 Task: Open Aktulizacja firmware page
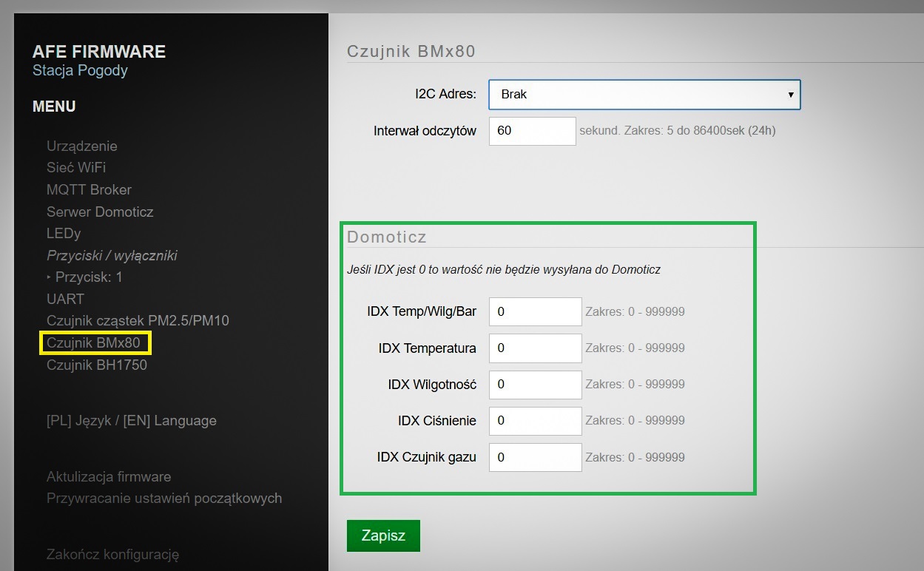click(109, 477)
